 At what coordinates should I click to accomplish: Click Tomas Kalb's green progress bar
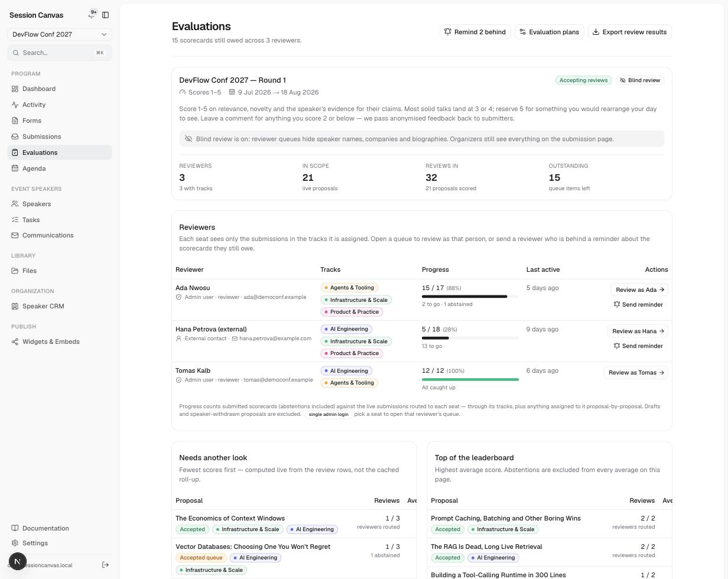470,379
